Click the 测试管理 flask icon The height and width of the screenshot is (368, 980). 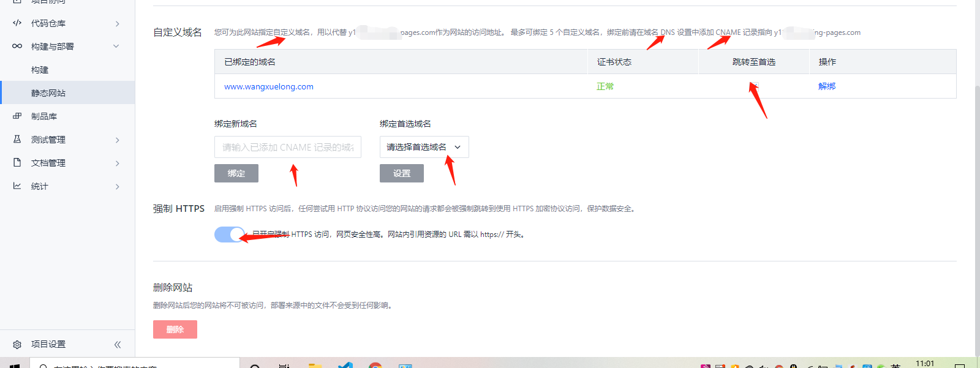coord(17,140)
